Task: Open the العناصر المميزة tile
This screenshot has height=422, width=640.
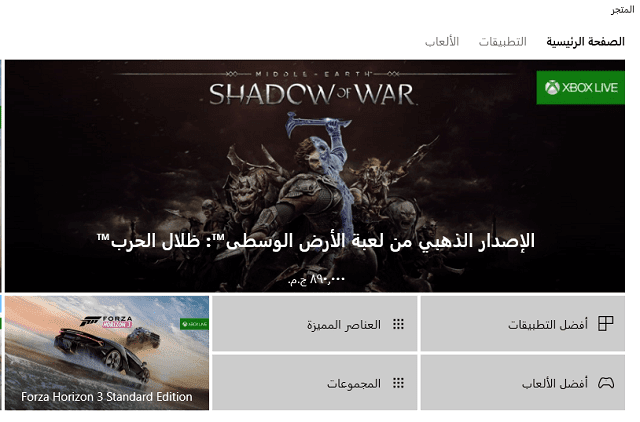Action: pyautogui.click(x=314, y=324)
